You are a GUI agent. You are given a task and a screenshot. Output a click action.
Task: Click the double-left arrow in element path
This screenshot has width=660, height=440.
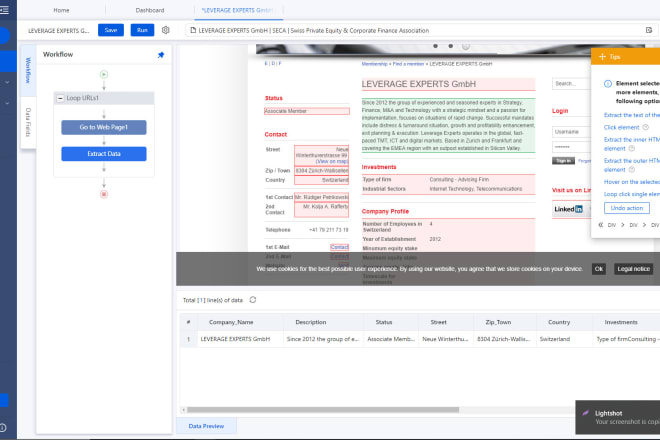click(601, 225)
